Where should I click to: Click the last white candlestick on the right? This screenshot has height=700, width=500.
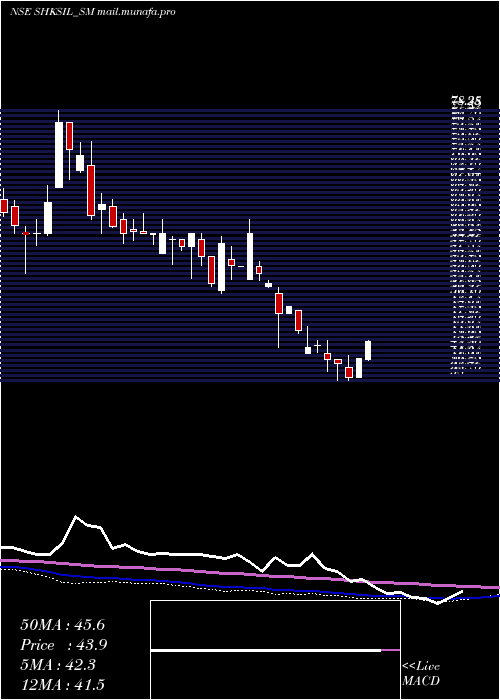pyautogui.click(x=368, y=350)
